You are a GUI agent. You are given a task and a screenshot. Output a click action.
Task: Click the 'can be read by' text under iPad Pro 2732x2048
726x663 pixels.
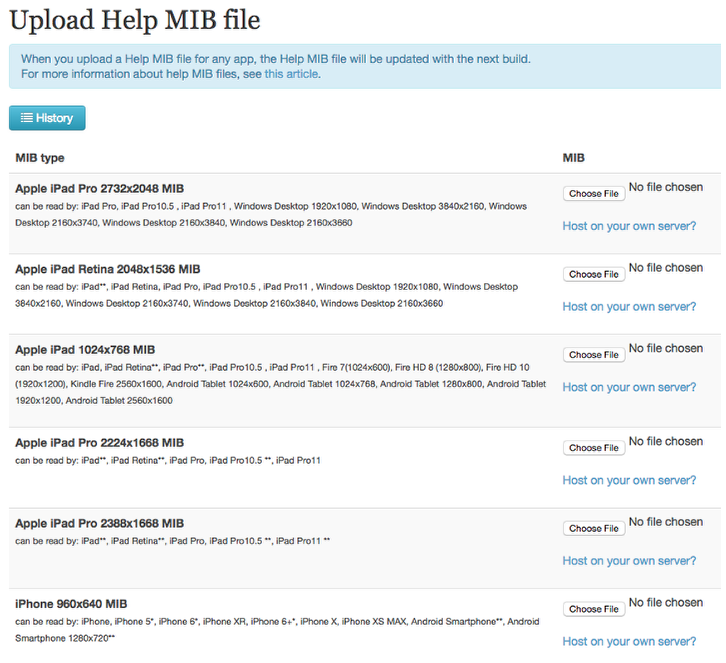click(271, 214)
